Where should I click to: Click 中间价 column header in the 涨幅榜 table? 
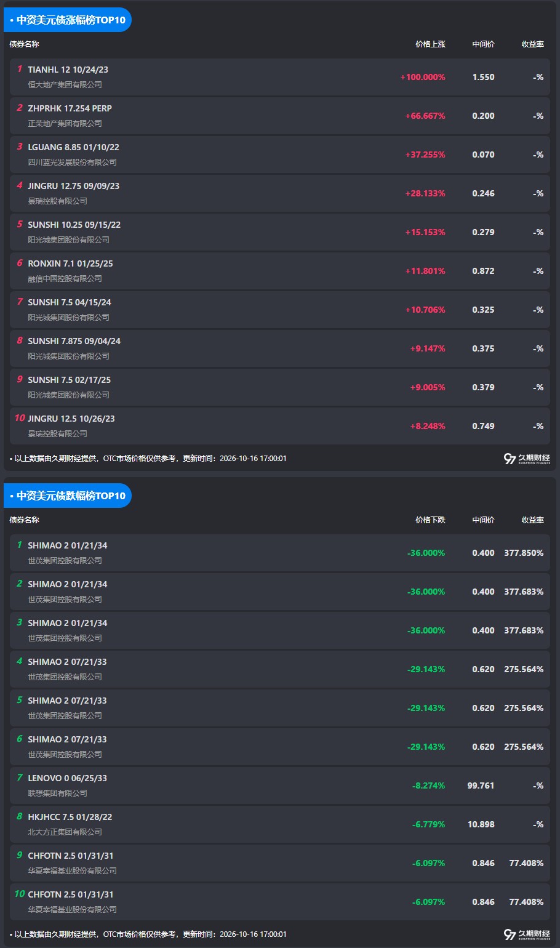[483, 44]
